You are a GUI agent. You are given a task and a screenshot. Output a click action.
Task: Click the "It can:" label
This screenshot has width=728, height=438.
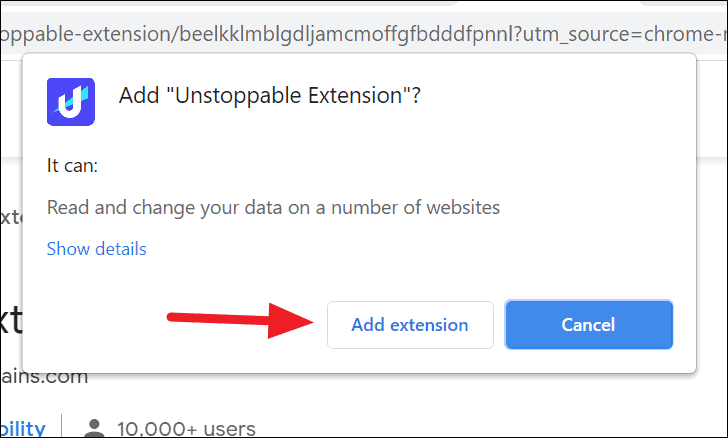(x=72, y=165)
